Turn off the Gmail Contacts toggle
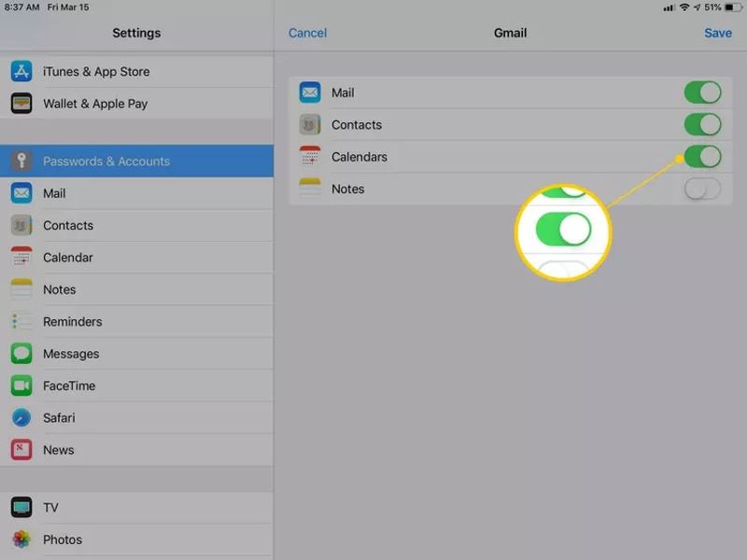Viewport: 747px width, 560px height. (702, 124)
